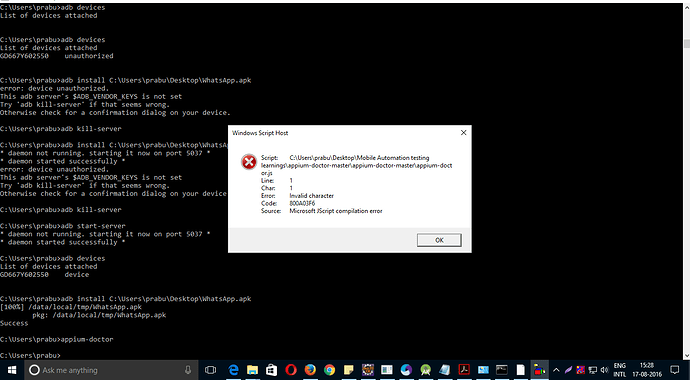
Task: Click the red error icon in the dialog
Action: click(249, 162)
